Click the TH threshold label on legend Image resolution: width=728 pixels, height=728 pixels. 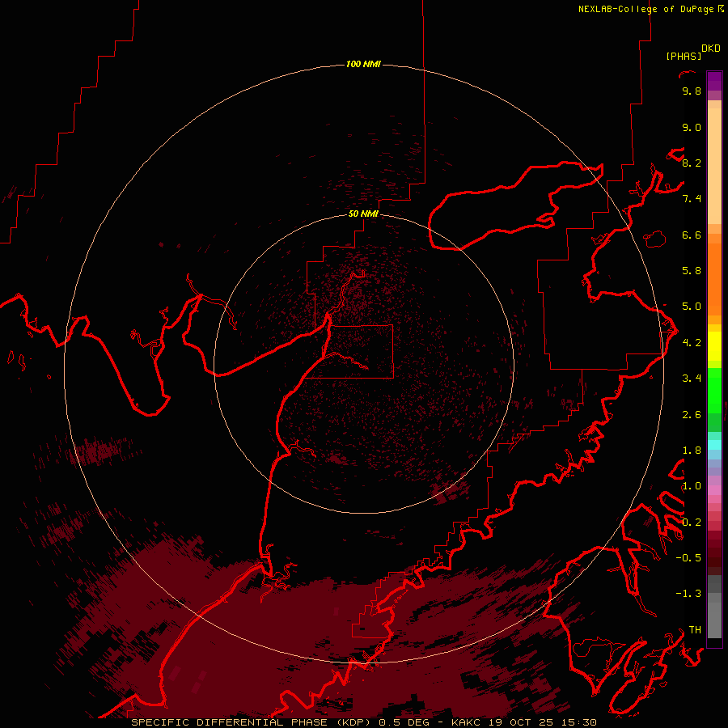695,630
